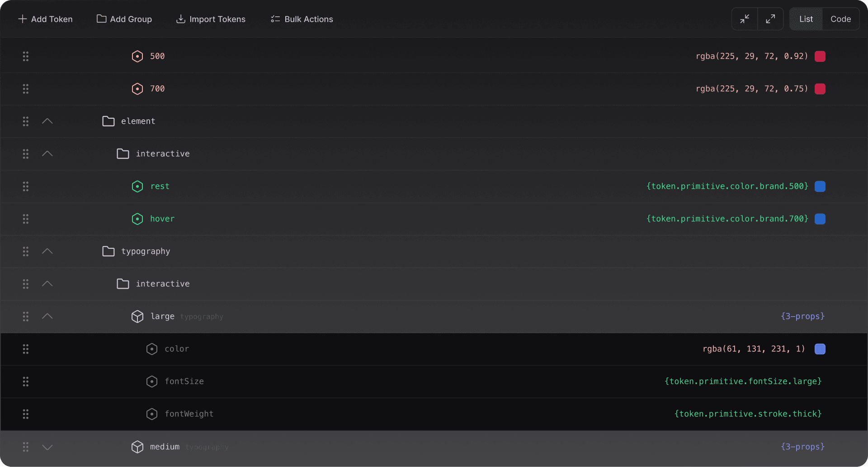Image resolution: width=868 pixels, height=467 pixels.
Task: Click the green hexagon icon next to rest
Action: 137,187
